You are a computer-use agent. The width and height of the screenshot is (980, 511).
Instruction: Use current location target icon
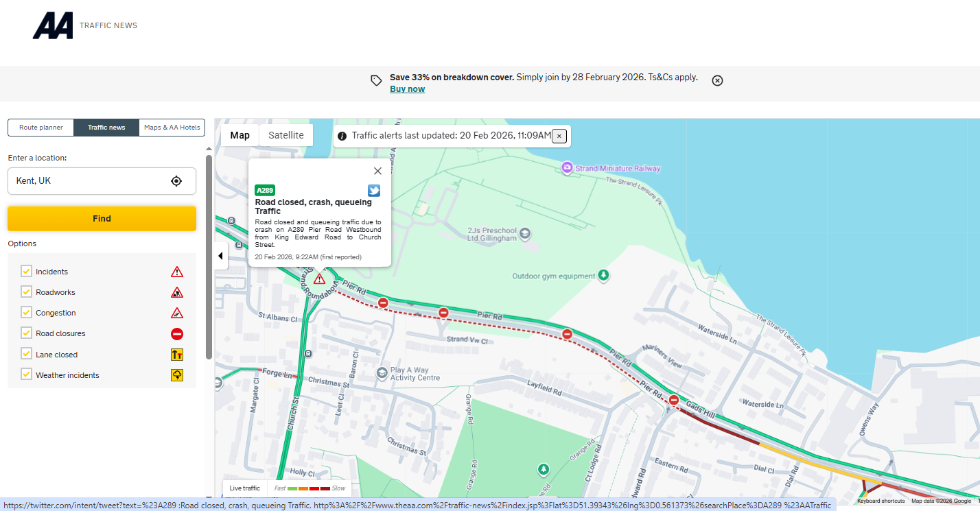(x=176, y=181)
